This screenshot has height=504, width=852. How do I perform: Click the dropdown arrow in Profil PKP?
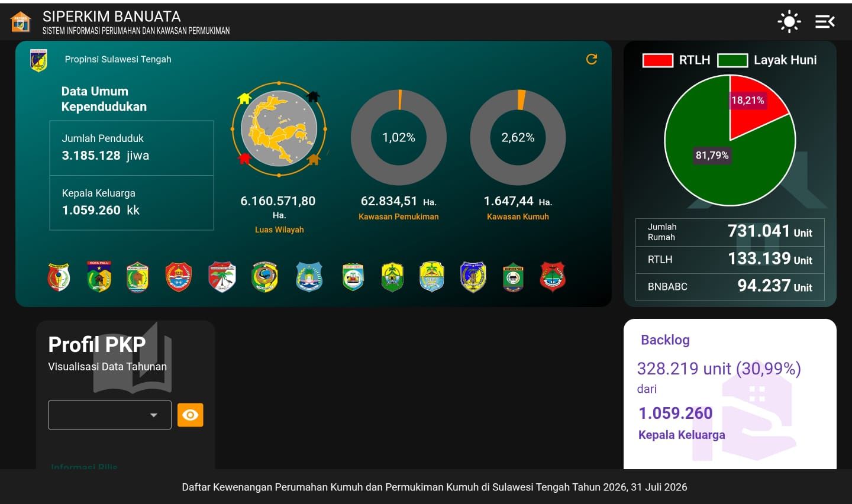154,415
